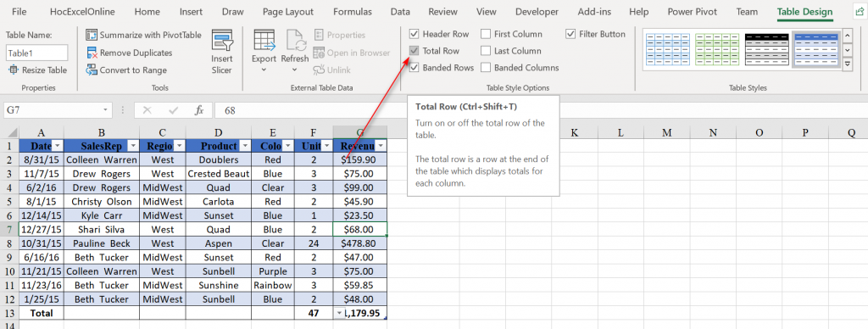Open the SalesRep column filter dropdown
Viewport: 868px width, 329px height.
tap(133, 145)
